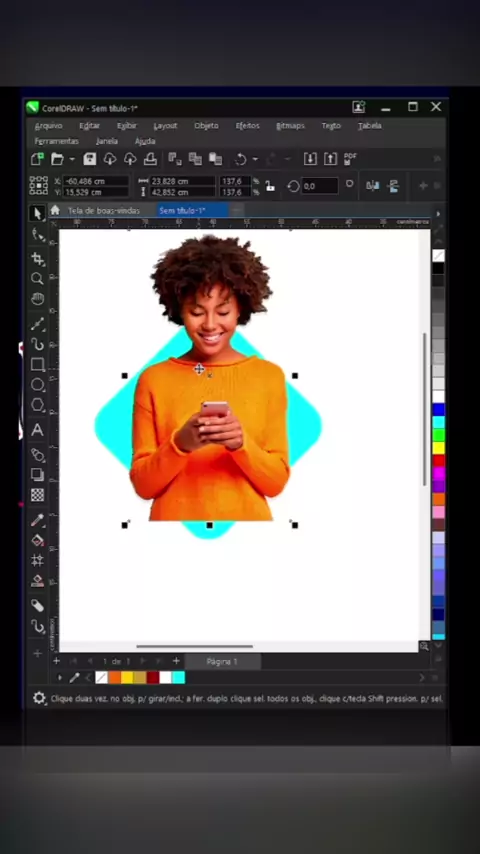Select the Zoom magnifier tool
Image resolution: width=480 pixels, height=854 pixels.
pyautogui.click(x=37, y=279)
